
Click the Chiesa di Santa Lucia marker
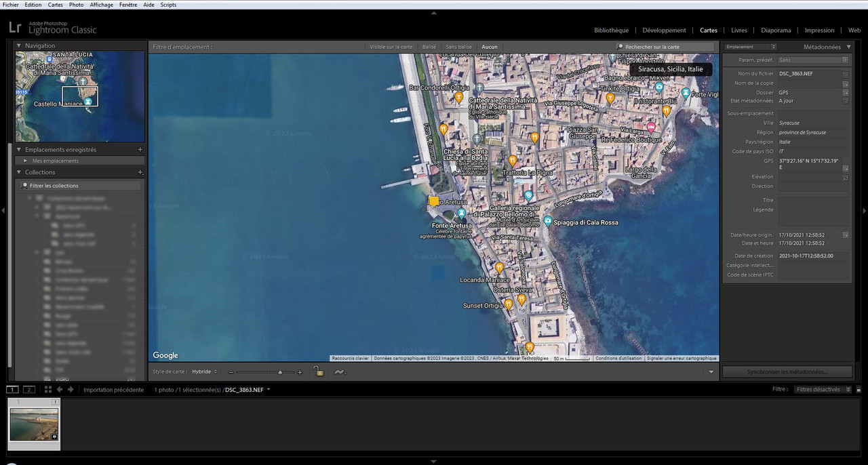coord(477,139)
